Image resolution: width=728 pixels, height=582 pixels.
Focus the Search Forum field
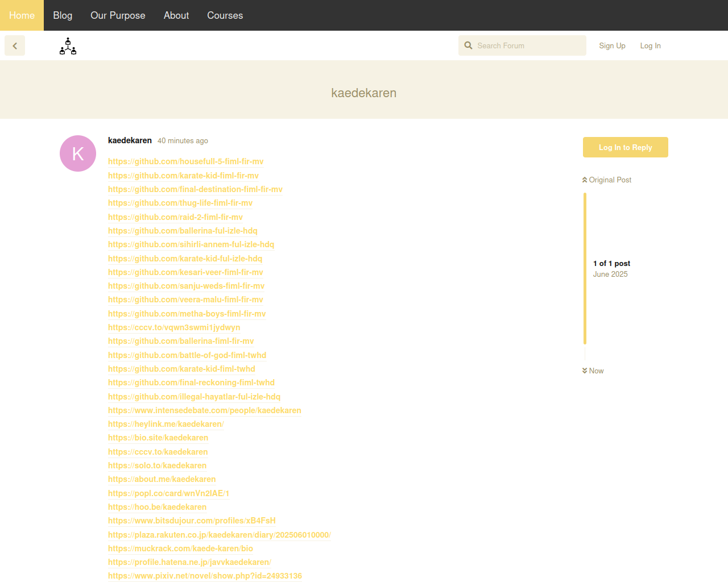tap(522, 45)
